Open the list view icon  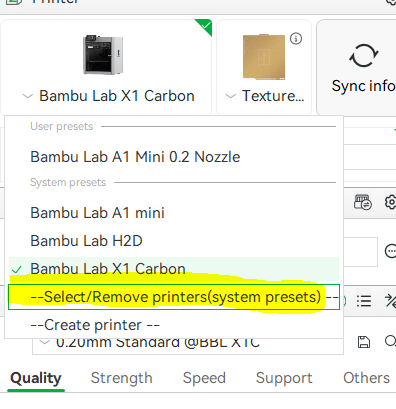[x=364, y=301]
